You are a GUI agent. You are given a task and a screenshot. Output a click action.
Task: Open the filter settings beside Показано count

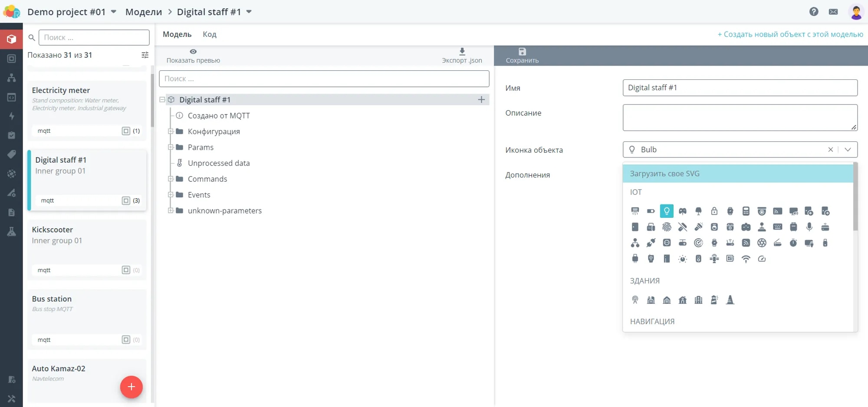[x=145, y=55]
